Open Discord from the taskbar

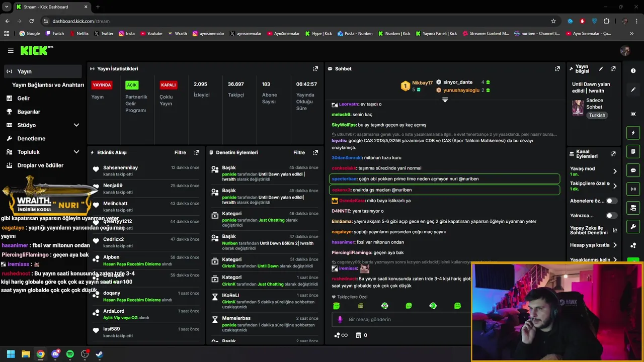(x=55, y=354)
